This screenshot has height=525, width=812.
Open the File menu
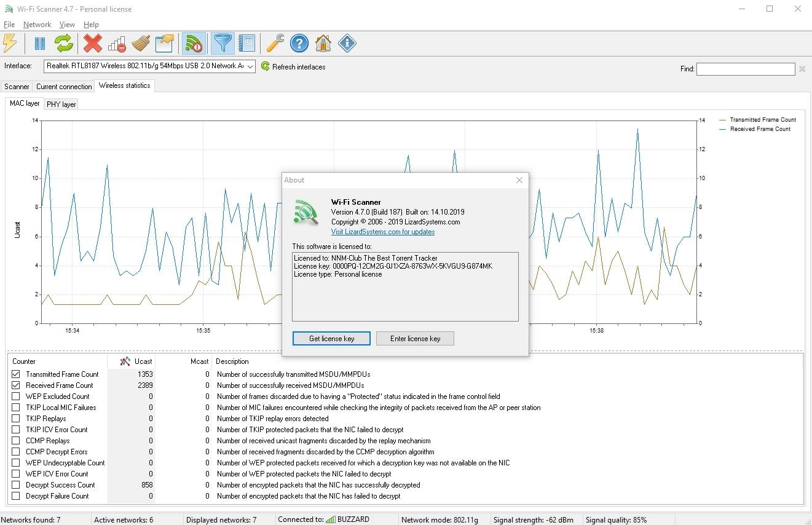pos(9,25)
